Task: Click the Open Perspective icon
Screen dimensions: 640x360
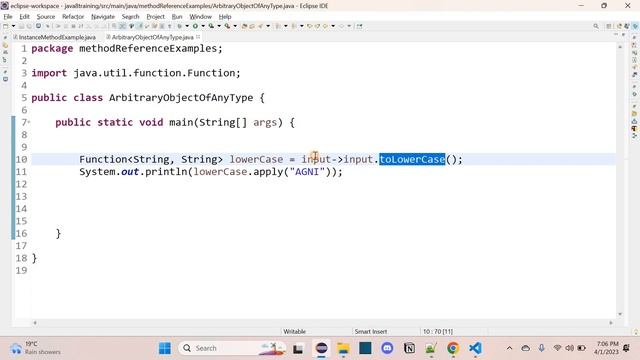Action: pos(609,26)
